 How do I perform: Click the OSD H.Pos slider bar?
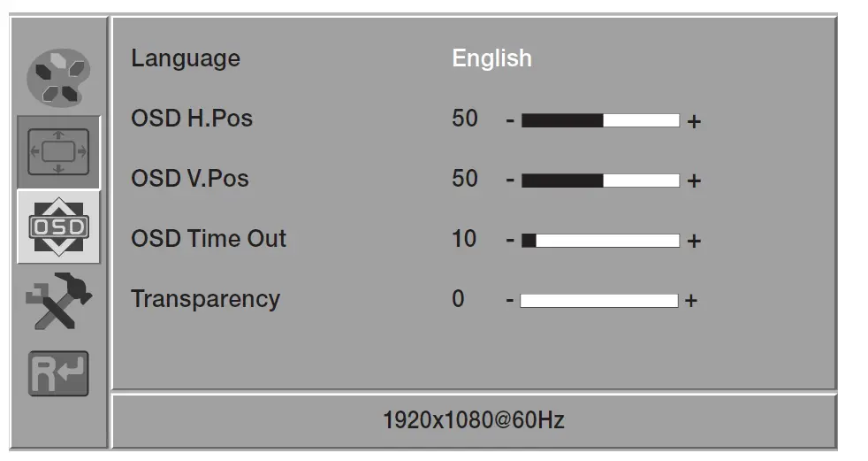600,120
